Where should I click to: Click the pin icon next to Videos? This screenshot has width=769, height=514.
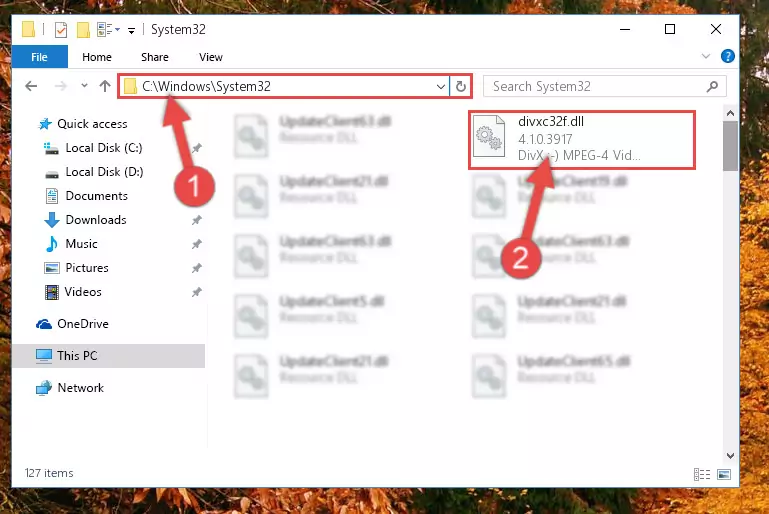point(197,292)
